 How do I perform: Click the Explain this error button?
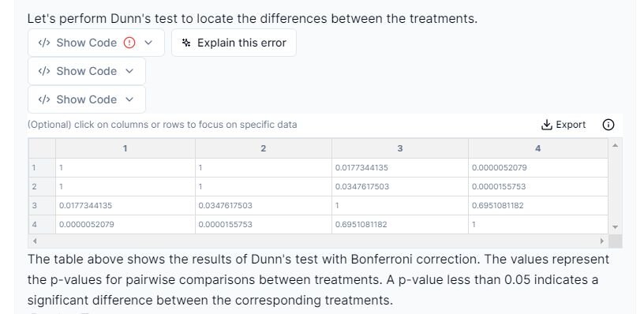234,43
